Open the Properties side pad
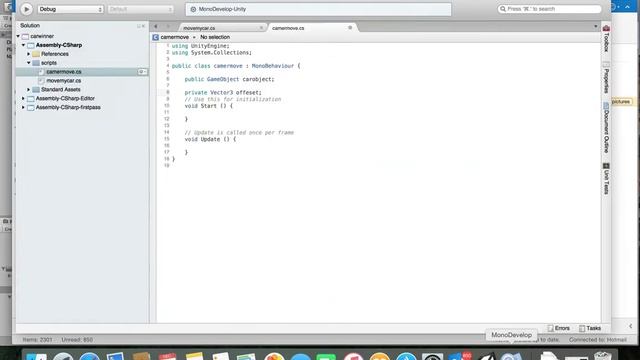The width and height of the screenshot is (640, 360). tap(606, 78)
